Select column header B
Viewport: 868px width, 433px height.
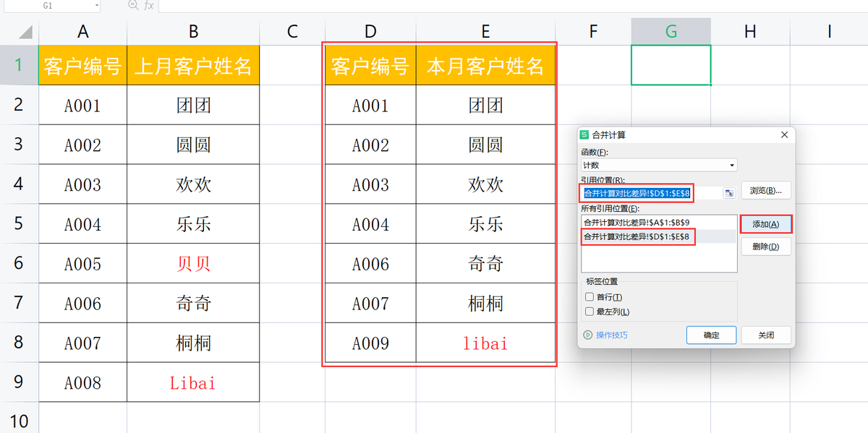coord(193,32)
